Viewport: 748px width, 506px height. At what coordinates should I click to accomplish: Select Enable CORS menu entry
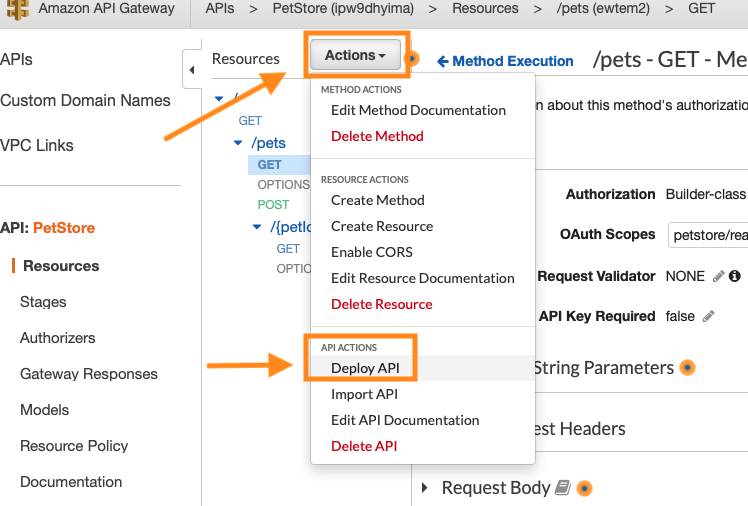coord(372,252)
